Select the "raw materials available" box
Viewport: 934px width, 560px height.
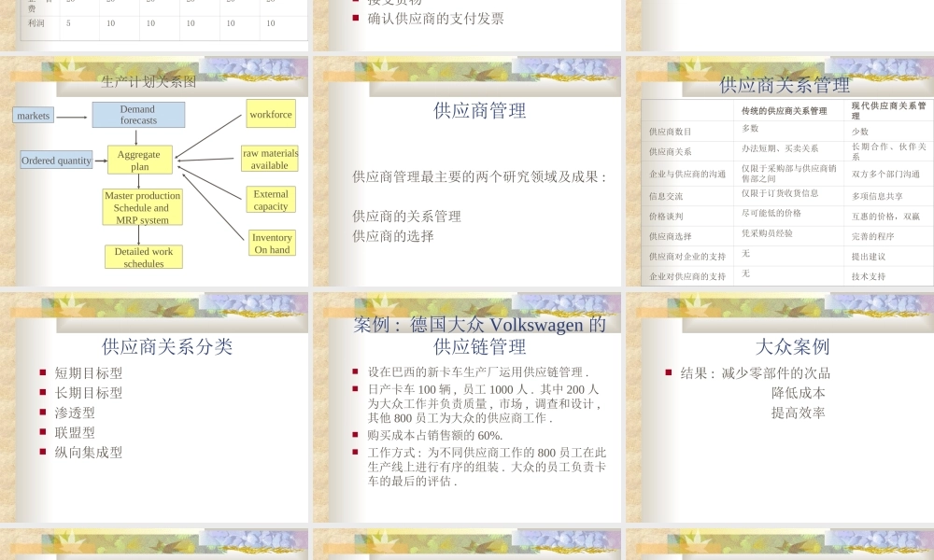(x=269, y=159)
